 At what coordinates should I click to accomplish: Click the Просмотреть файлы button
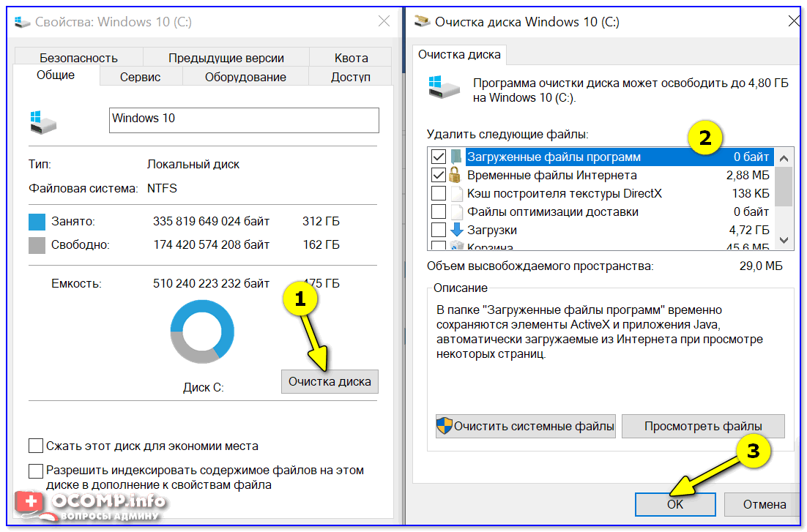point(703,426)
